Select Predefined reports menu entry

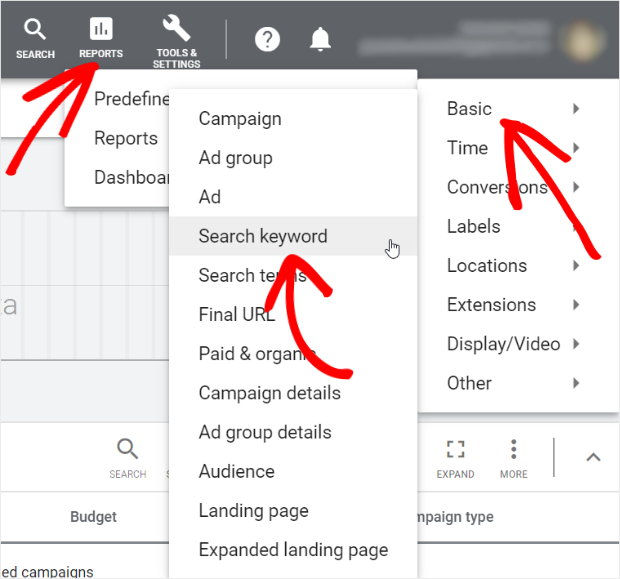tap(132, 98)
